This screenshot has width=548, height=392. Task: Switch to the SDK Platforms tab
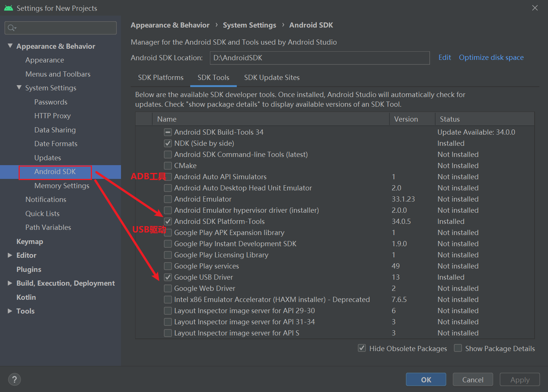pyautogui.click(x=160, y=77)
